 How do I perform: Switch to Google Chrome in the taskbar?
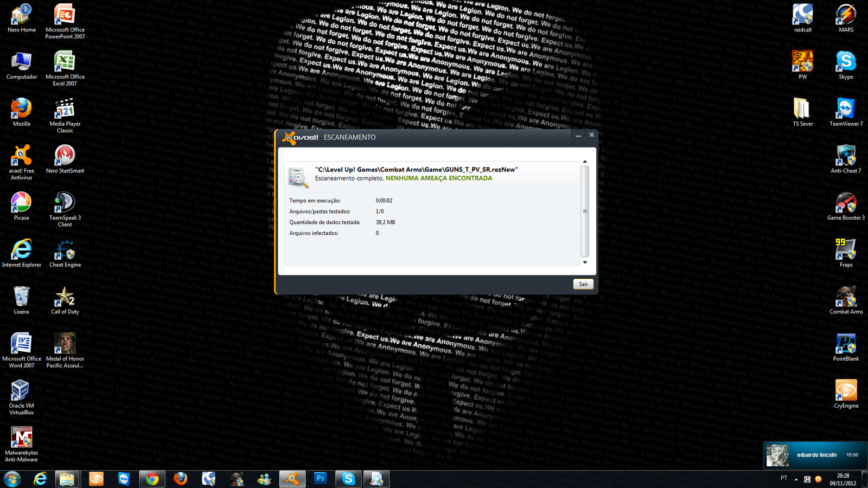tap(152, 479)
